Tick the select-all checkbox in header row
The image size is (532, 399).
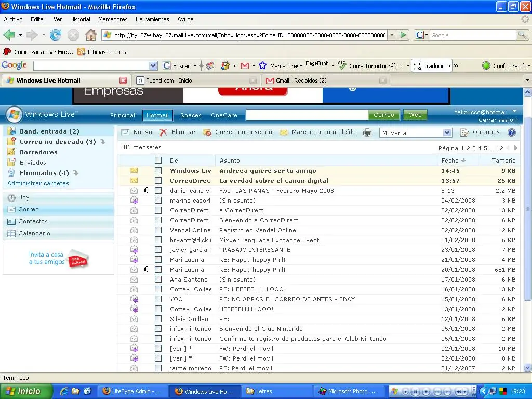coord(158,161)
